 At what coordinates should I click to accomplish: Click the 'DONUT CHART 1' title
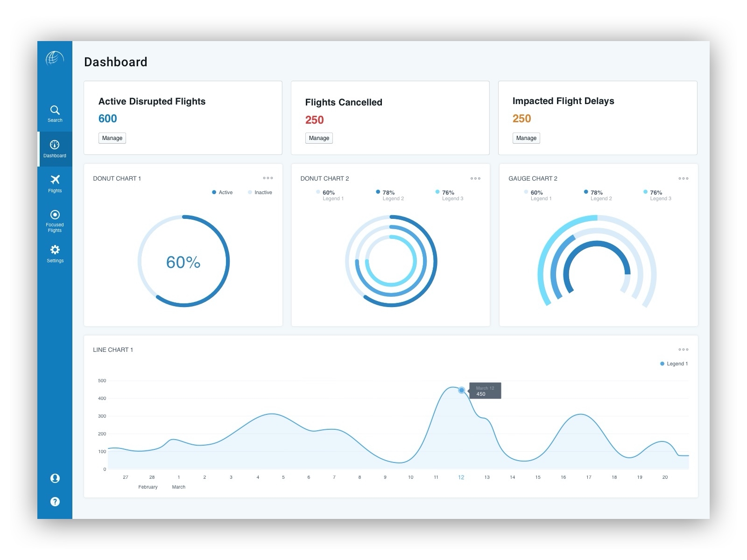pyautogui.click(x=117, y=178)
